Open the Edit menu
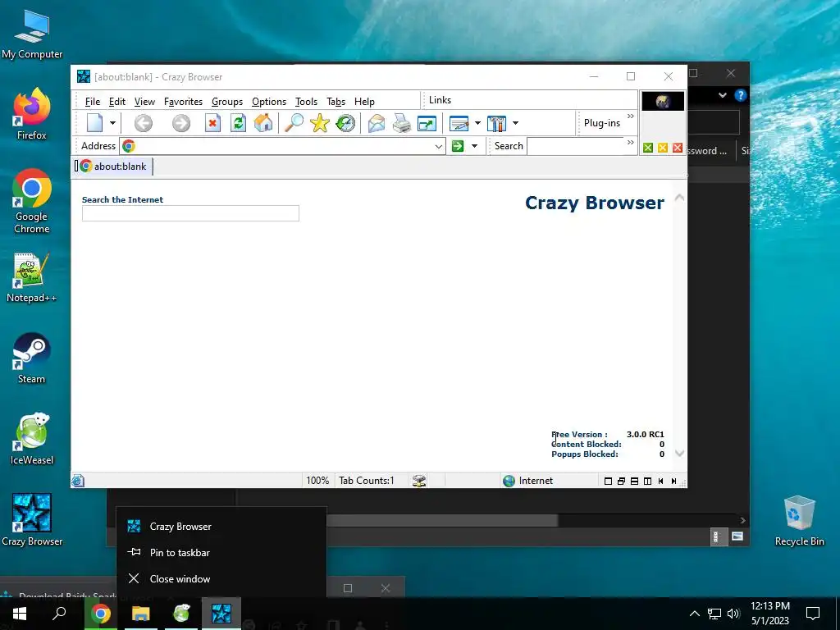The height and width of the screenshot is (630, 840). click(116, 101)
